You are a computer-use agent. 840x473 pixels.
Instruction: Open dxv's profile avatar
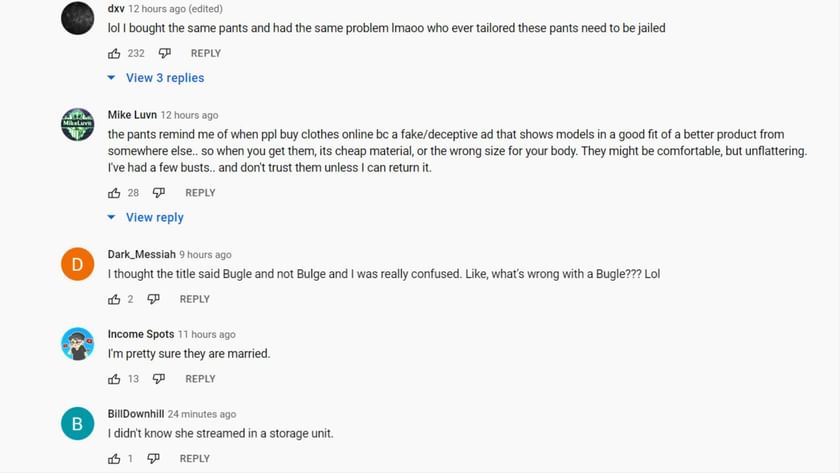78,18
